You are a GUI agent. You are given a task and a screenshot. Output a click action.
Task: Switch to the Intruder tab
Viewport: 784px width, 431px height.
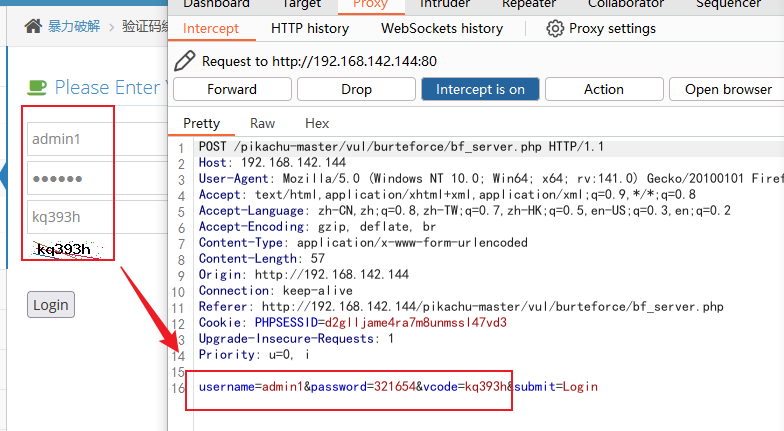click(445, 4)
